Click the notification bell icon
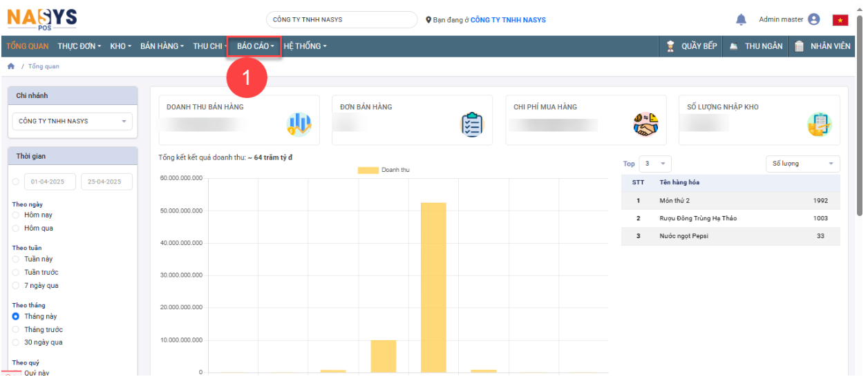Screen dimensions: 868x379 (741, 19)
